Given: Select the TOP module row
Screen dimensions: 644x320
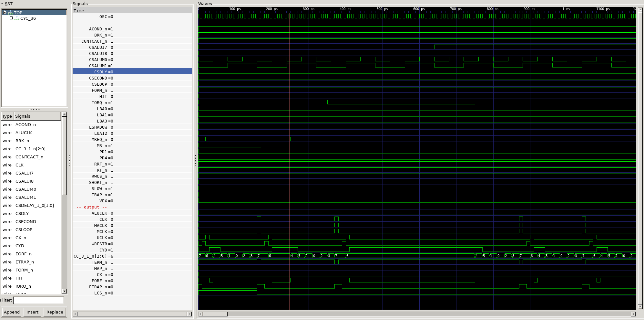Looking at the screenshot, I should point(34,13).
